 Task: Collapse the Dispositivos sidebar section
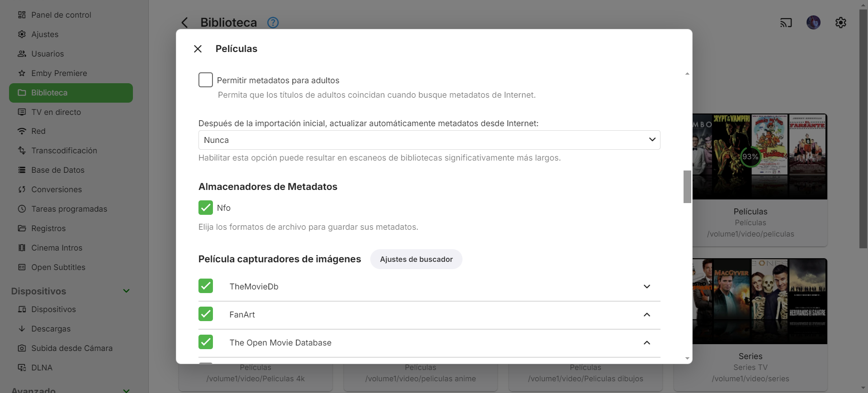click(127, 291)
